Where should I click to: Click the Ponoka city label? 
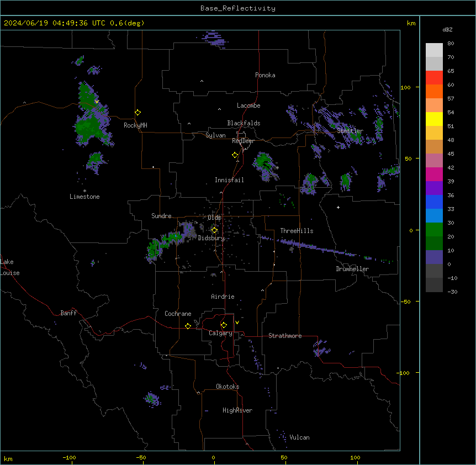click(265, 75)
